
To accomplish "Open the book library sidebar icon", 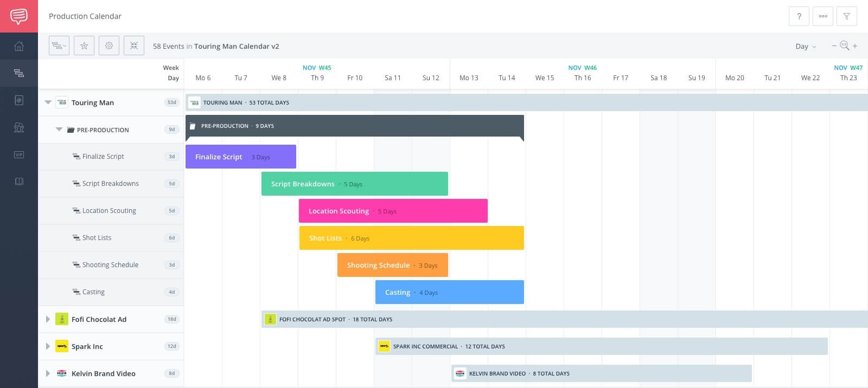I will click(x=19, y=182).
